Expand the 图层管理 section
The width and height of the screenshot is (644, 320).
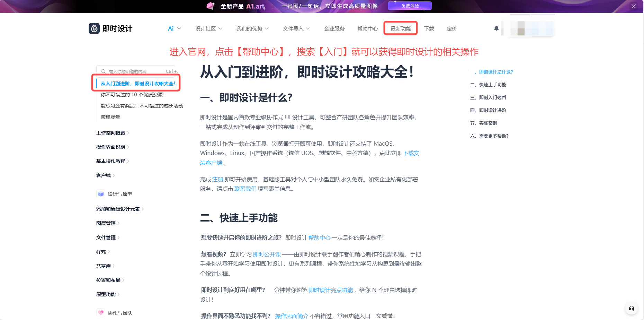click(108, 223)
